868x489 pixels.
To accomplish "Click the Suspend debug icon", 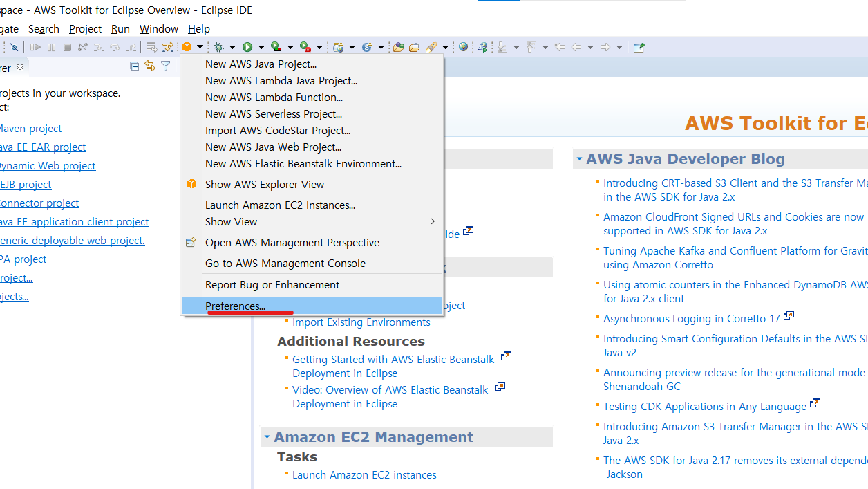I will point(51,47).
